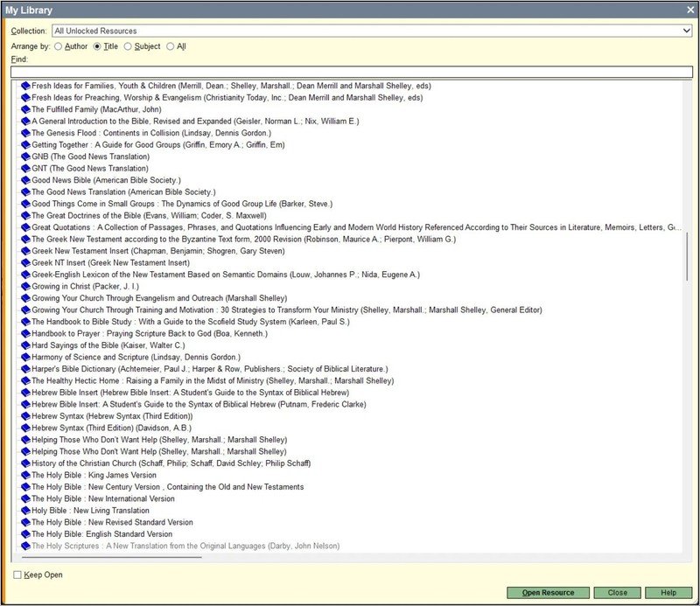700x606 pixels.
Task: Open the Help button
Action: pyautogui.click(x=668, y=593)
